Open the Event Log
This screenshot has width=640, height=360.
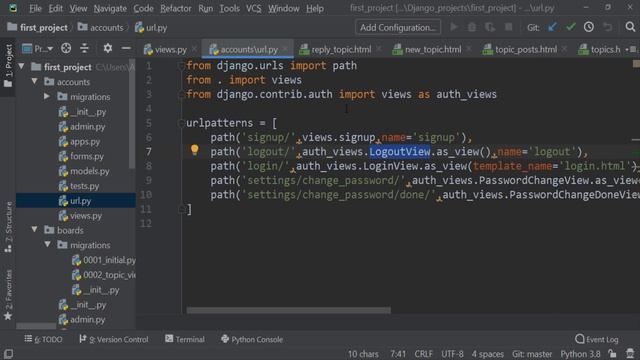tap(597, 339)
